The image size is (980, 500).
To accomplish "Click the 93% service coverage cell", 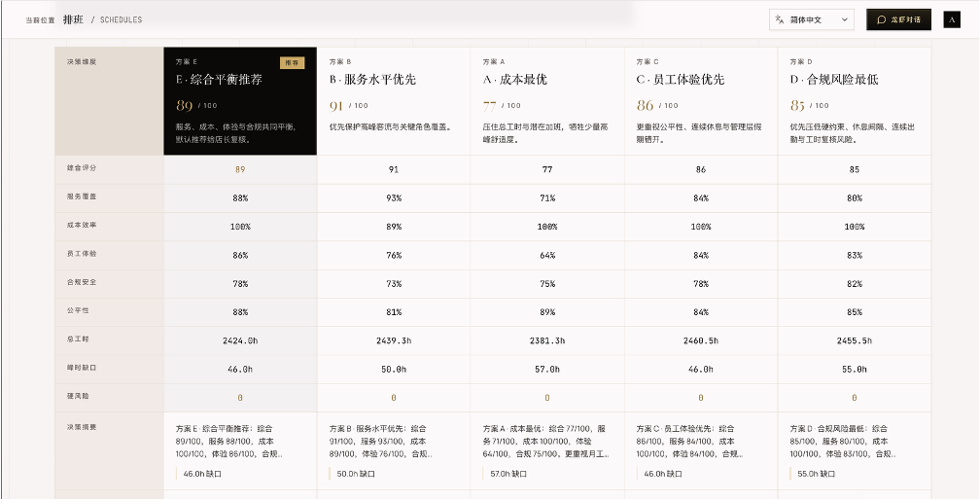I will (394, 198).
